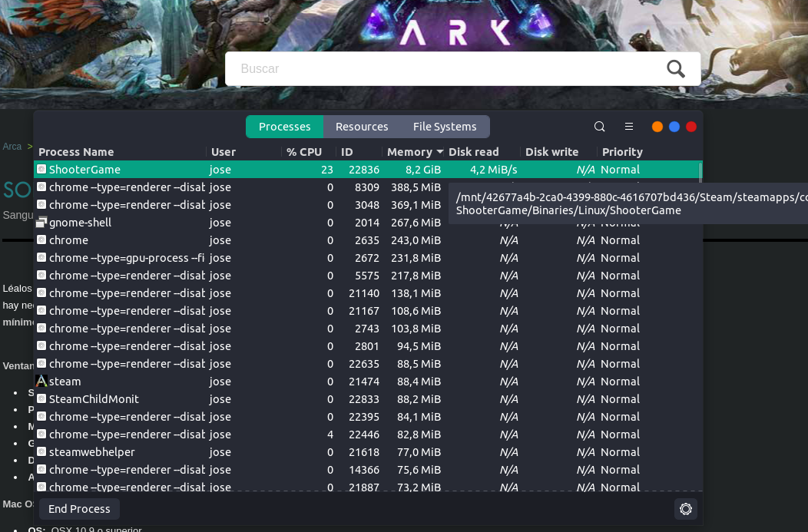
Task: Click the process properties gear icon
Action: click(x=686, y=509)
